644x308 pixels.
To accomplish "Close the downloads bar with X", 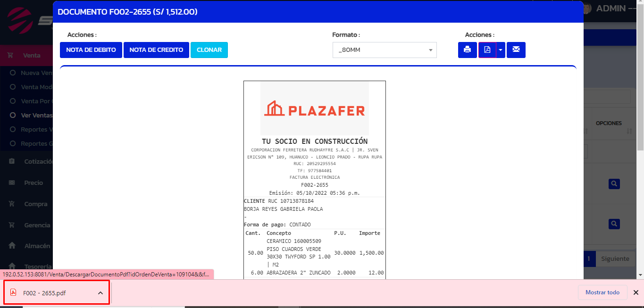I will tap(636, 292).
